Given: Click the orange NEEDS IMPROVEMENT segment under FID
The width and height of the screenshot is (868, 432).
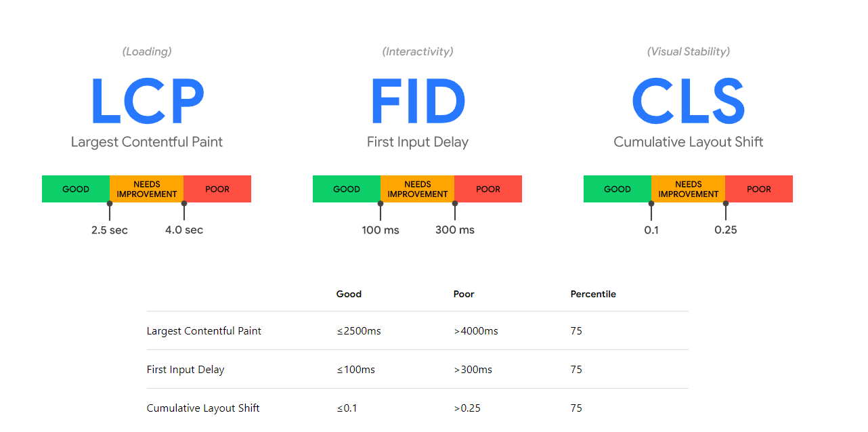Looking at the screenshot, I should 417,189.
